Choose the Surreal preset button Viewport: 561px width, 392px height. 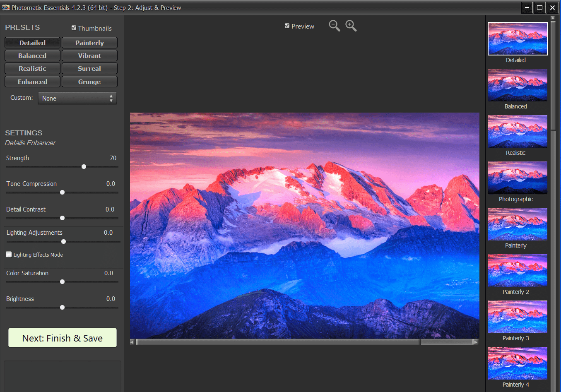(x=89, y=68)
